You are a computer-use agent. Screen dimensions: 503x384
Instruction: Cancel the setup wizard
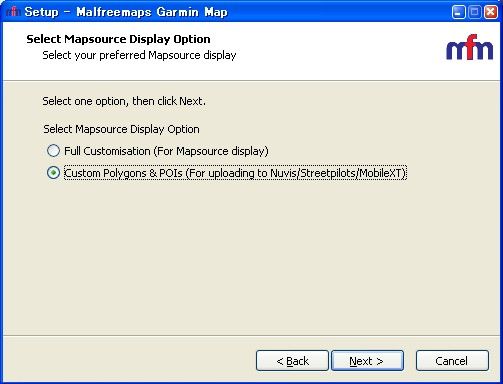(452, 361)
